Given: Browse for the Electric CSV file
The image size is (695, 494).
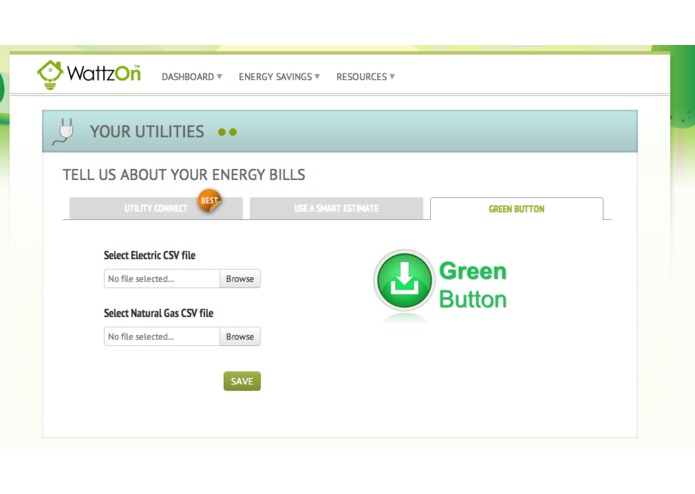Looking at the screenshot, I should click(240, 279).
